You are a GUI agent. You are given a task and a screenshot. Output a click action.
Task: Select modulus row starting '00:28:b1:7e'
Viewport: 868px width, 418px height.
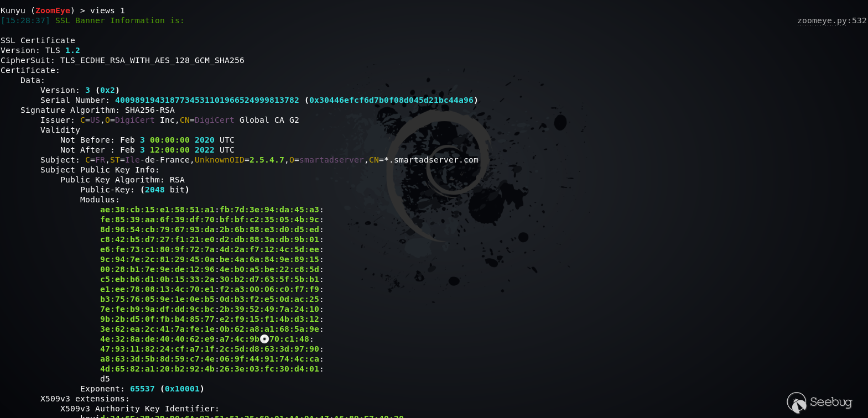pyautogui.click(x=212, y=269)
